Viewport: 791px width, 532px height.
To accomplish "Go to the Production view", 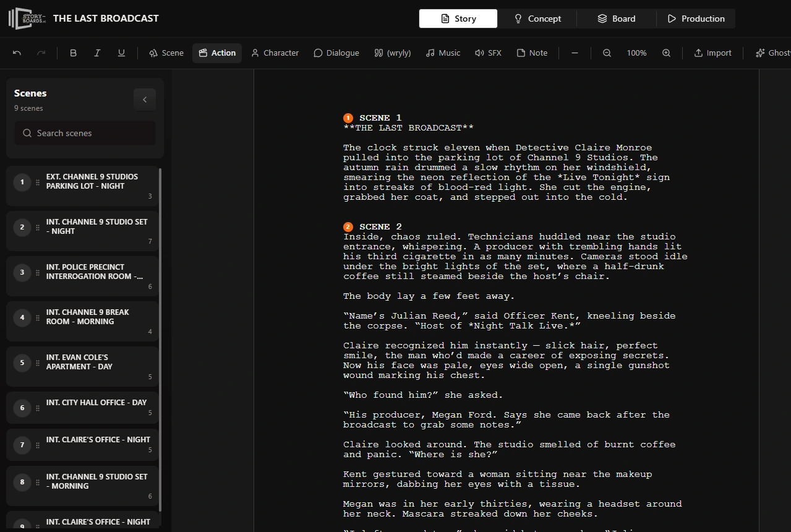I will (696, 18).
